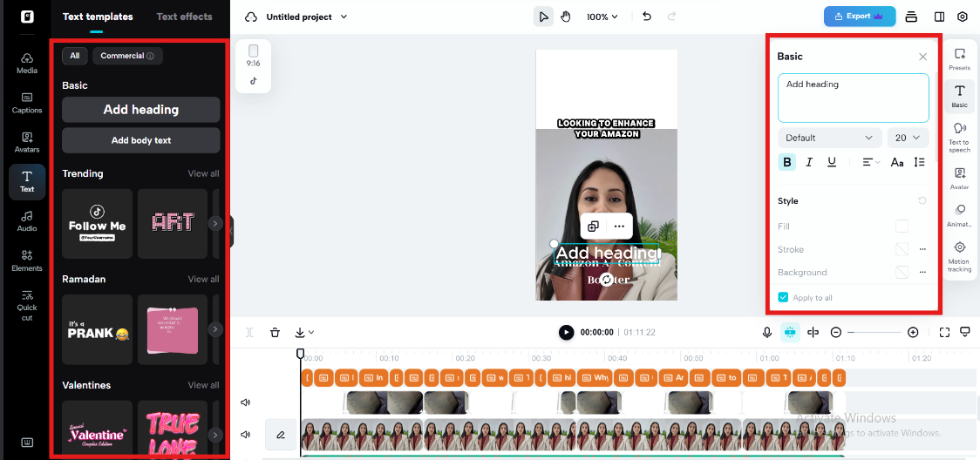Click the Add body text button
This screenshot has height=460, width=980.
click(x=141, y=140)
